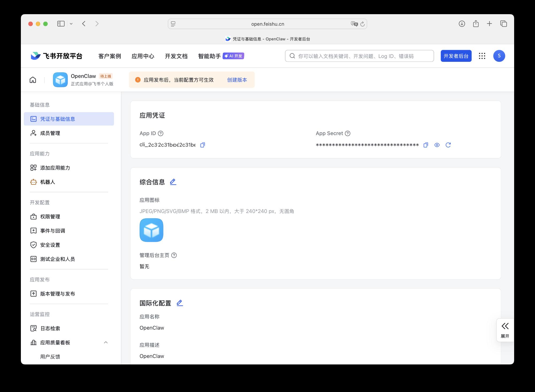
Task: Copy the App ID value
Action: 202,145
